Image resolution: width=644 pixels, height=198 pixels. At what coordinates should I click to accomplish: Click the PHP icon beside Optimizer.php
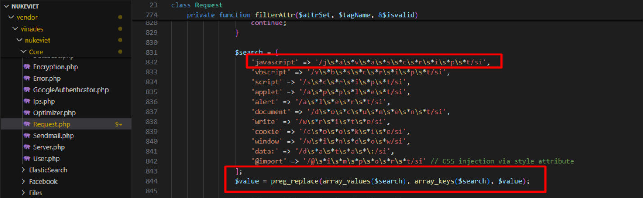[27, 113]
